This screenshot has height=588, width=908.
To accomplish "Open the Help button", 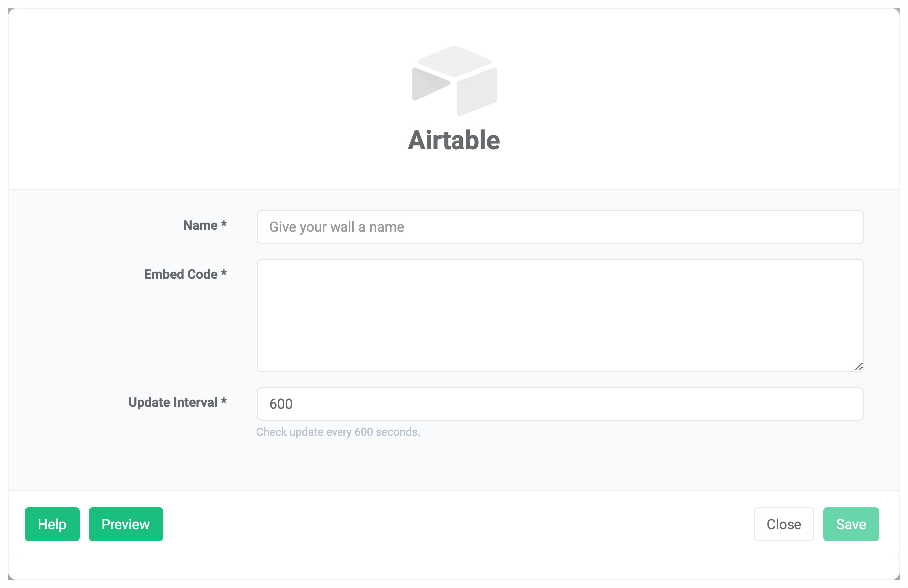I will (x=52, y=524).
